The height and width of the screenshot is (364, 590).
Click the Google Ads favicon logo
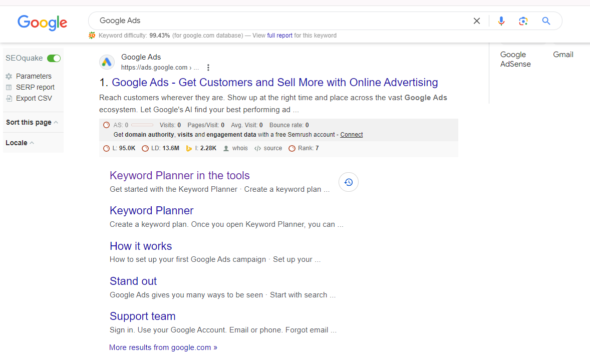[x=107, y=62]
